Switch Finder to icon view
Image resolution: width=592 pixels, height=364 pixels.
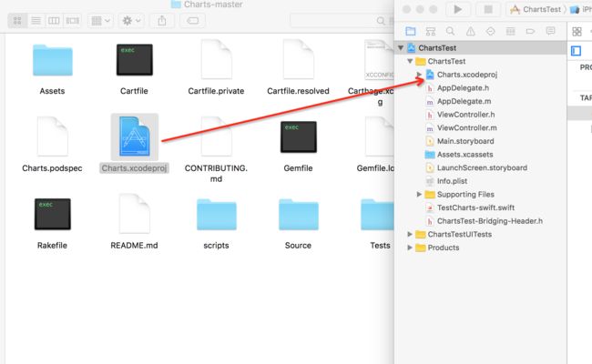(x=17, y=20)
